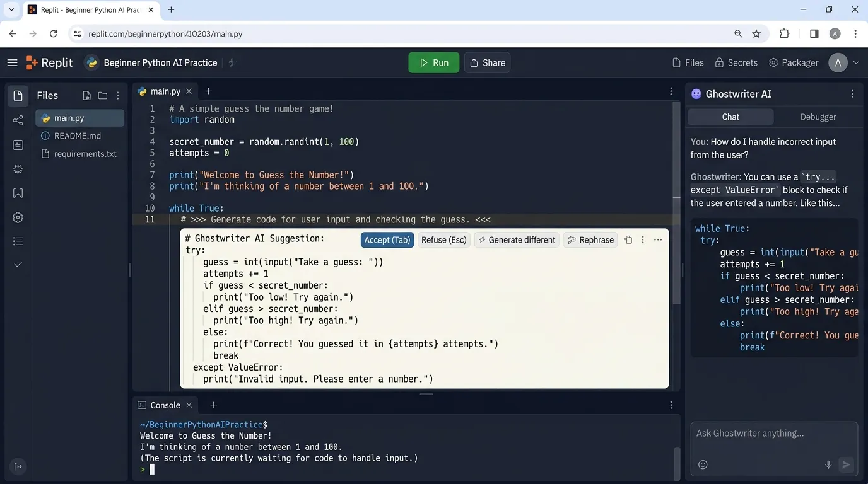Add a new tab in console pane
Image resolution: width=868 pixels, height=484 pixels.
(x=213, y=405)
